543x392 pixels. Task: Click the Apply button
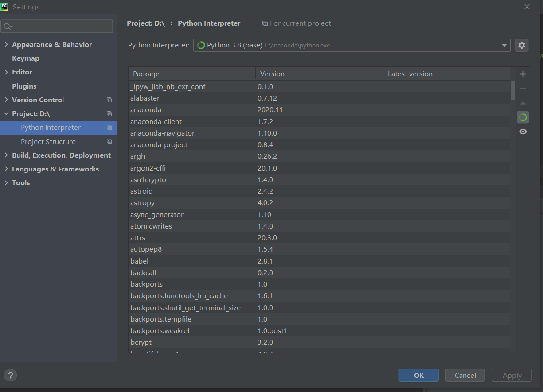pyautogui.click(x=512, y=375)
